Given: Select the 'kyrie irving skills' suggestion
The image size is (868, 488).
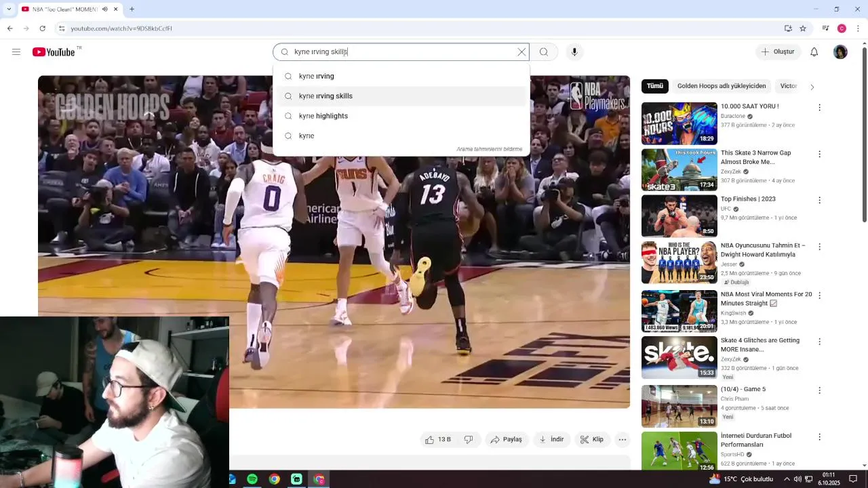Looking at the screenshot, I should point(401,96).
